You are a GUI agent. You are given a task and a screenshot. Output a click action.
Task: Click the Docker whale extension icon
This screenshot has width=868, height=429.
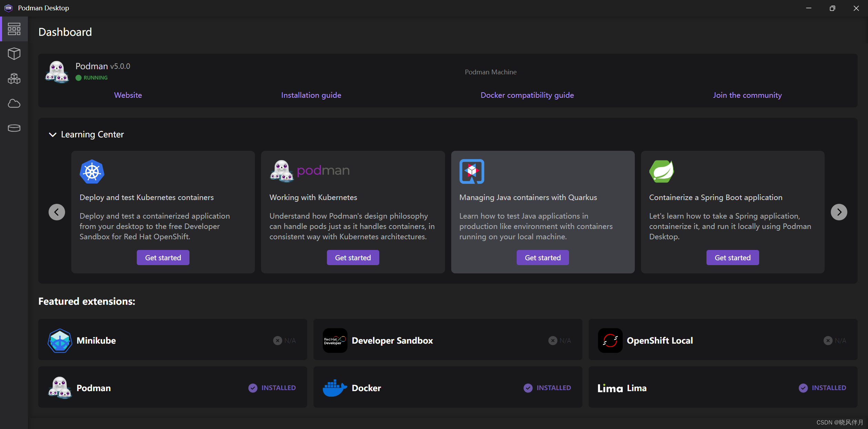[335, 388]
